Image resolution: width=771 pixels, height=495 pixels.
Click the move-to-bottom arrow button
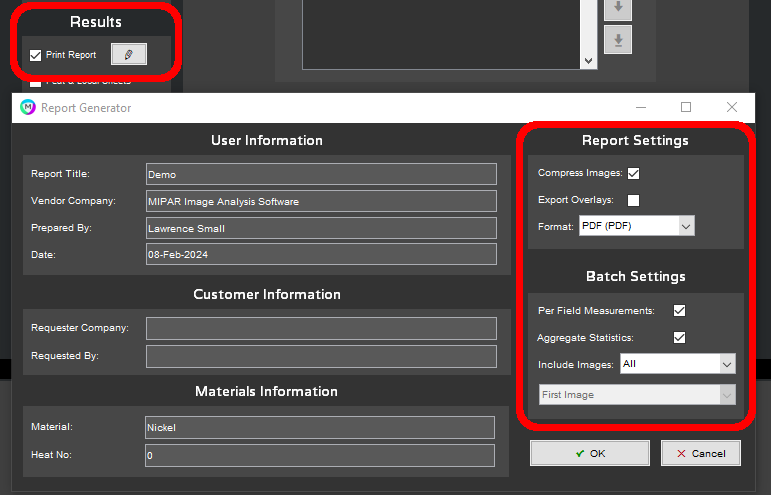pyautogui.click(x=618, y=40)
